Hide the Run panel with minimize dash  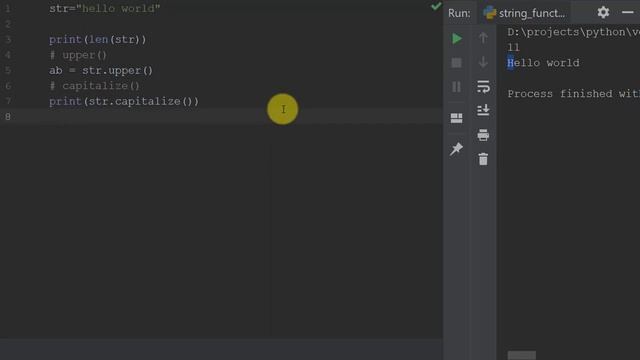(627, 13)
